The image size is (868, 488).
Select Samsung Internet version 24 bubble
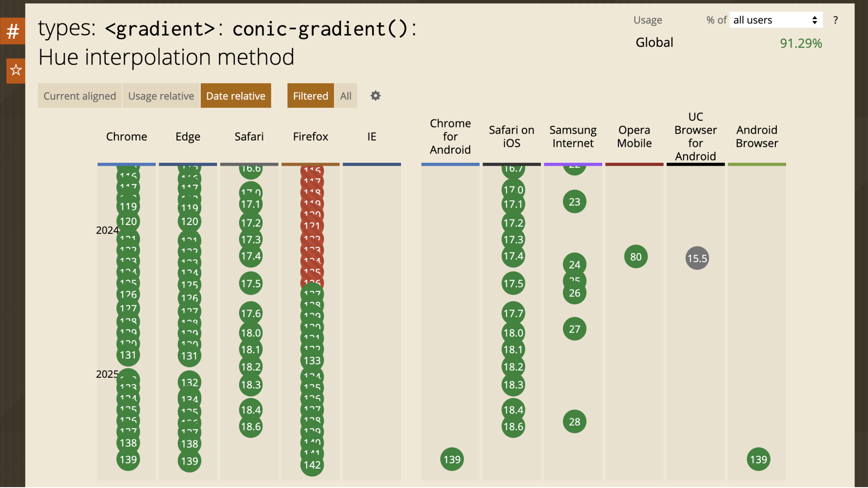pos(575,264)
